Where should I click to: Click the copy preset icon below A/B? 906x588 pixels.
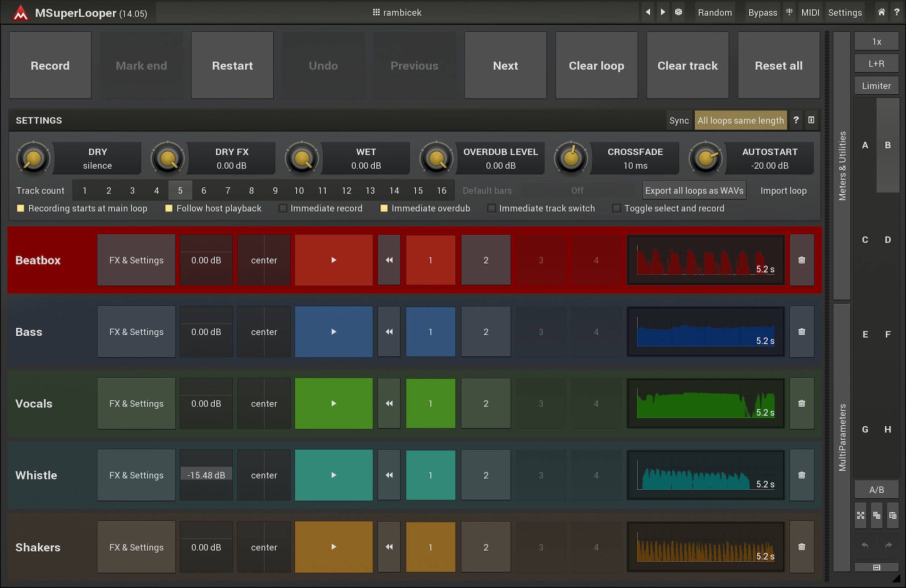pos(876,515)
